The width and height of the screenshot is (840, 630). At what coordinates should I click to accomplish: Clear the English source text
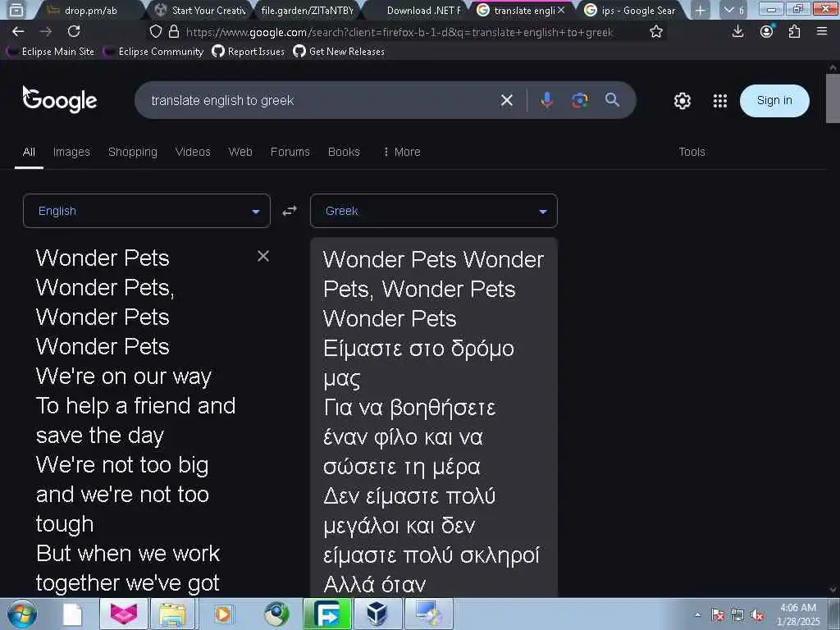[x=263, y=256]
